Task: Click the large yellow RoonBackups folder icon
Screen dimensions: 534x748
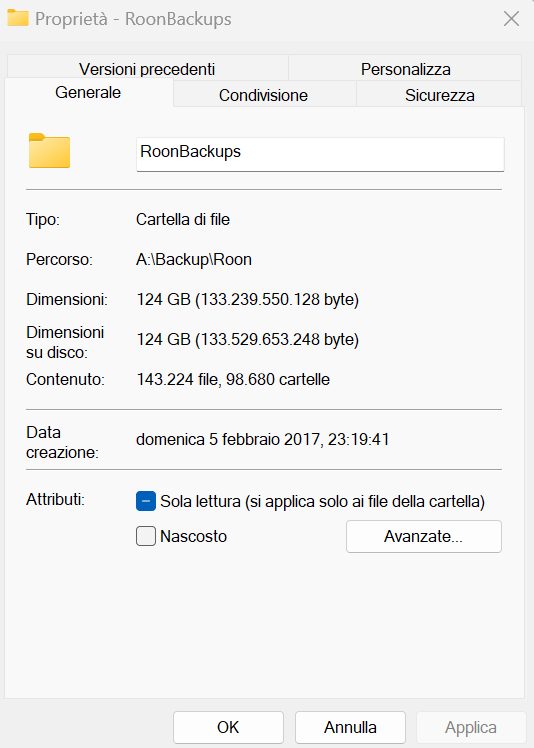Action: [50, 151]
